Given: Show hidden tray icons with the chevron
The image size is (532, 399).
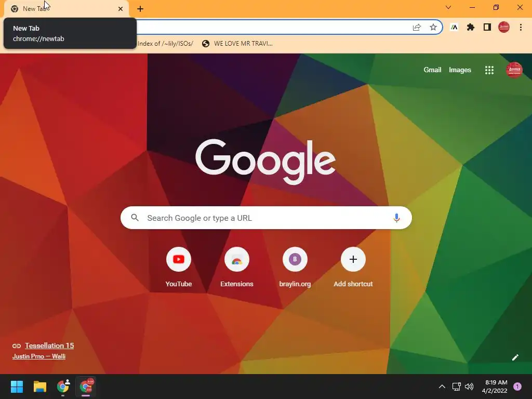Looking at the screenshot, I should tap(442, 387).
